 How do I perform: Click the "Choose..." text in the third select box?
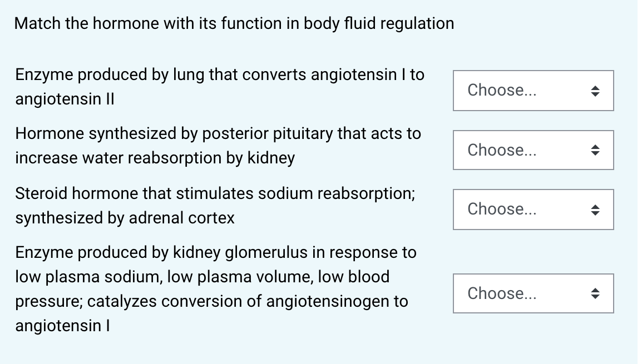502,209
